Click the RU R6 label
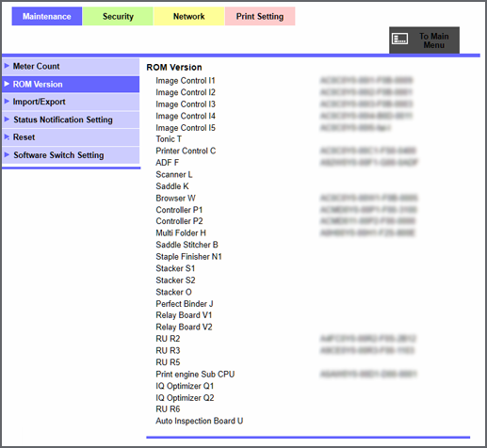487x448 pixels. [168, 409]
